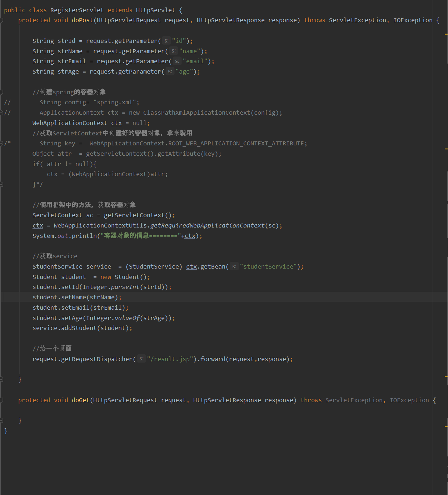The width and height of the screenshot is (448, 495).
Task: Click WebApplicationContextUtils class reference
Action: pos(100,226)
